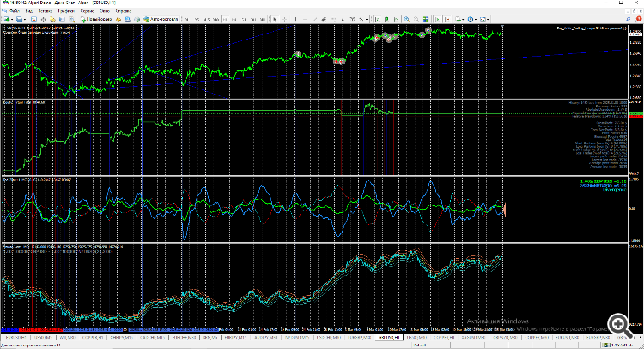This screenshot has width=644, height=349.
Task: Switch chart to bar chart type
Action: tap(378, 19)
